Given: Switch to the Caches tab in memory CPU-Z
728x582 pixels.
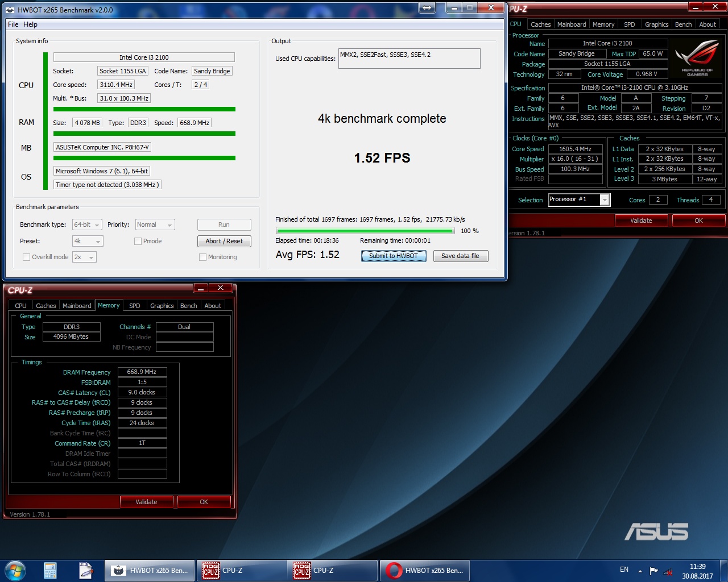Looking at the screenshot, I should [x=46, y=306].
